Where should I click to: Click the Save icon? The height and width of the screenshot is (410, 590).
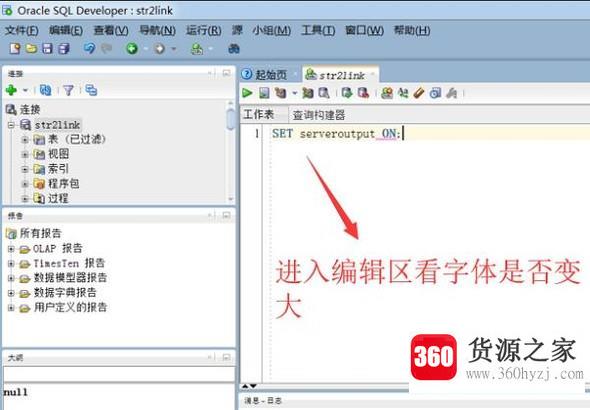click(47, 49)
